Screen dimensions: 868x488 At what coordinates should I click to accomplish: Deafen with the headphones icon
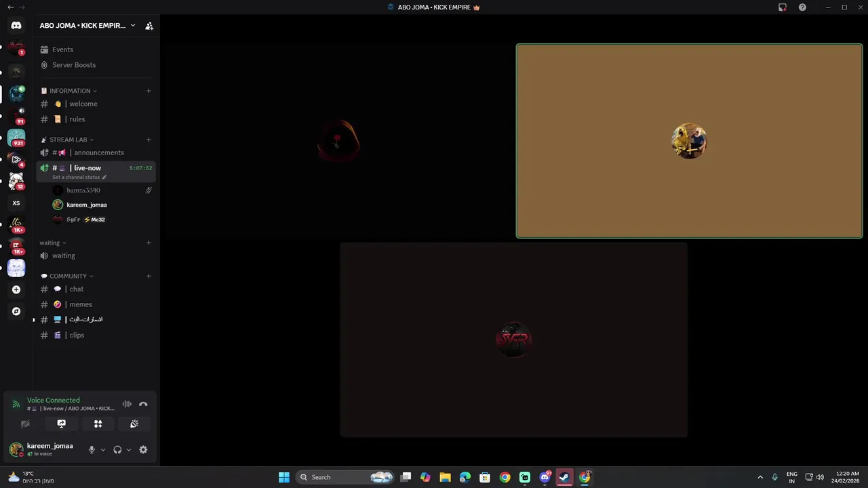[117, 449]
